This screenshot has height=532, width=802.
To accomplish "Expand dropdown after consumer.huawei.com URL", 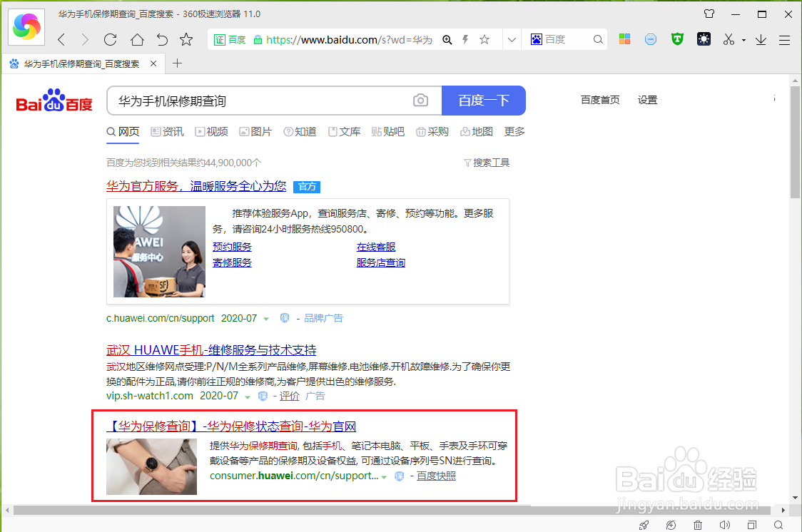I will [x=384, y=477].
